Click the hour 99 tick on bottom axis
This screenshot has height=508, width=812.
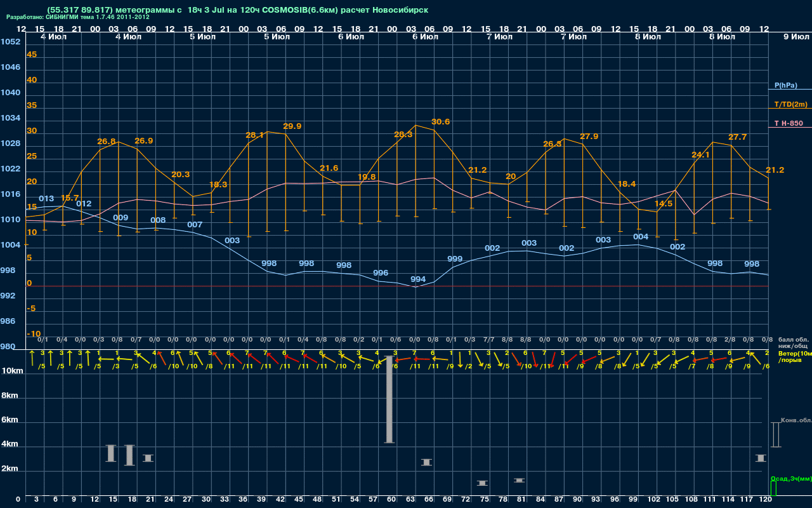632,500
